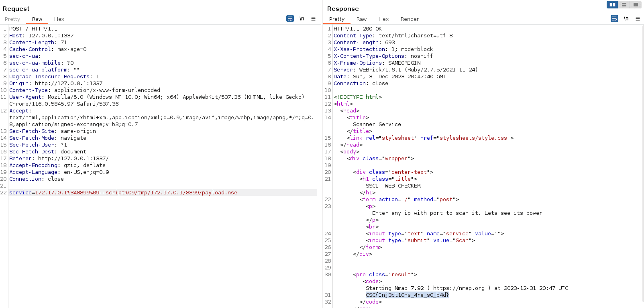Click the Sec-Fetch-Site same-origin header

click(53, 131)
